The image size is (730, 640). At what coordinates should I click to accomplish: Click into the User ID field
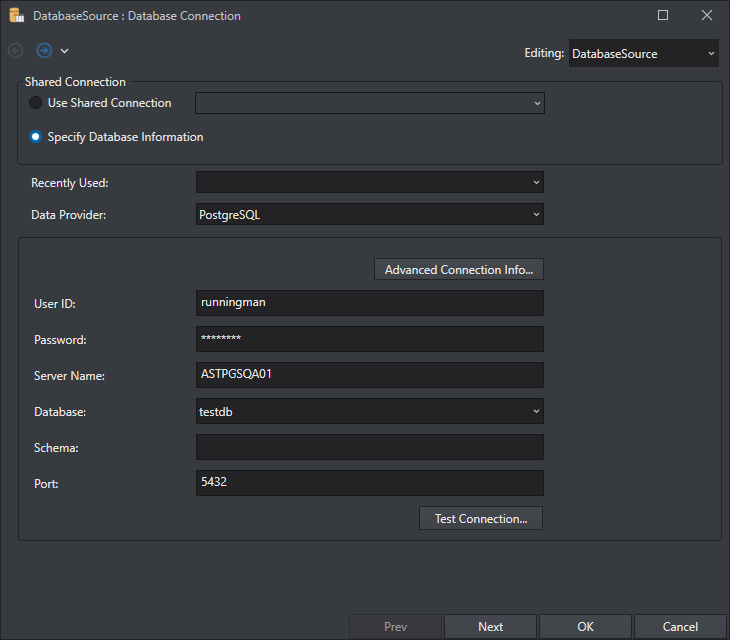[369, 303]
